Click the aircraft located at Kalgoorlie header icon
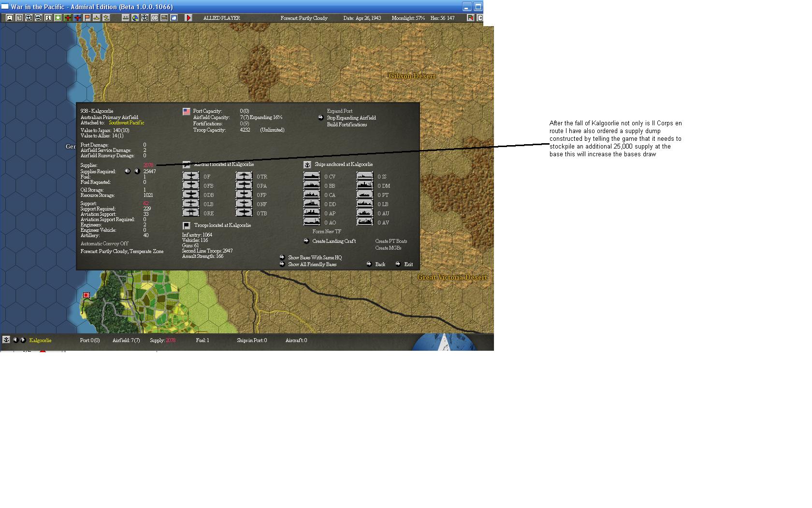Viewport: 812px width, 508px height. 186,165
